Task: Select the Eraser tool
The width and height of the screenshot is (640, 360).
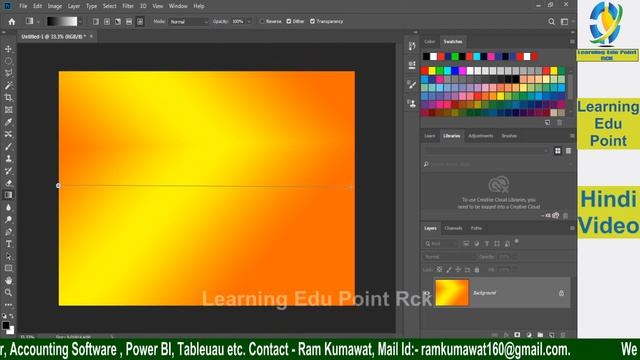Action: point(8,183)
